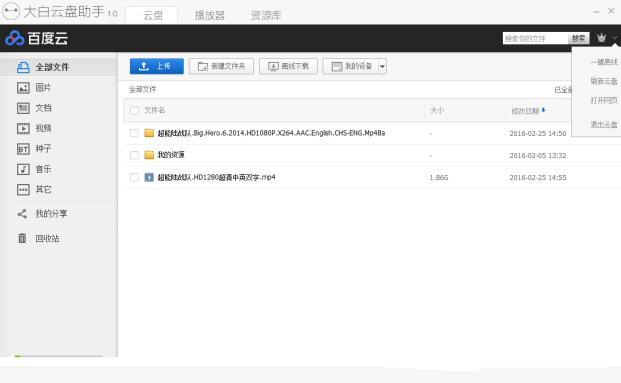Click the 离线下载 button
Viewport: 621px width, 383px height.
(x=288, y=66)
